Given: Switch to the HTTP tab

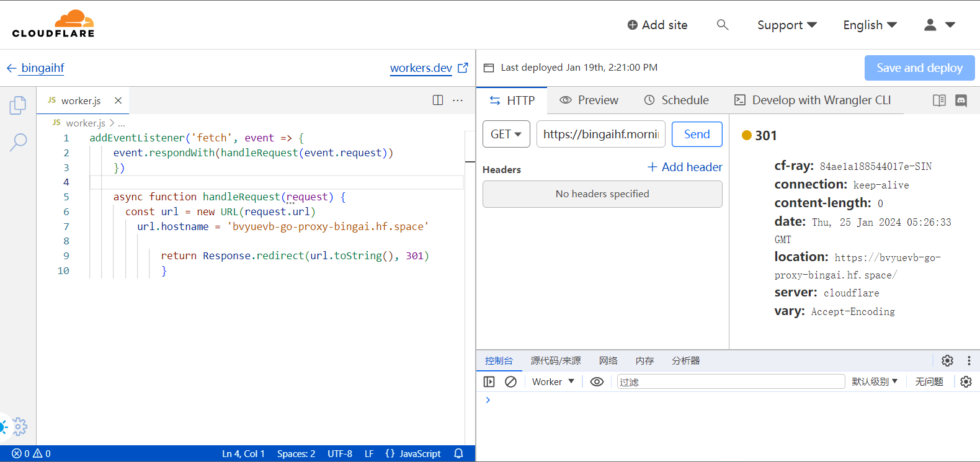Looking at the screenshot, I should tap(512, 100).
